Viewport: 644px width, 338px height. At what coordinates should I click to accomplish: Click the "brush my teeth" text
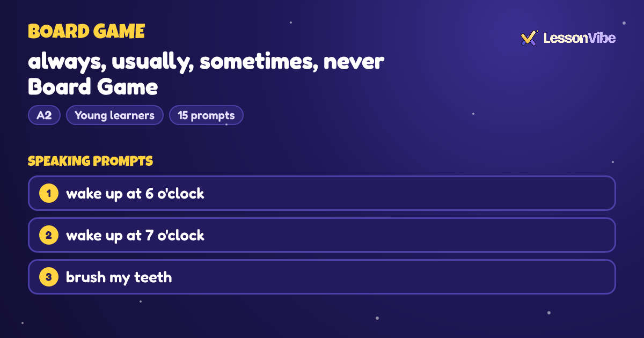(x=119, y=277)
